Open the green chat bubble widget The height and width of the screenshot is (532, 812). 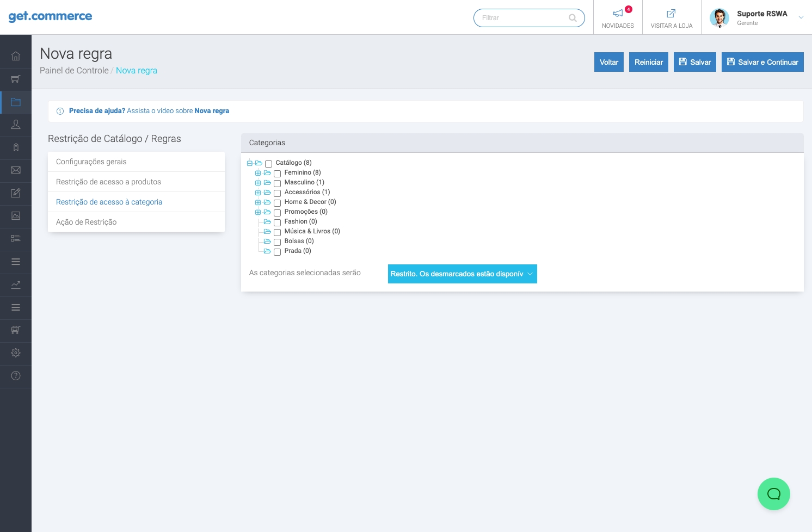coord(773,494)
